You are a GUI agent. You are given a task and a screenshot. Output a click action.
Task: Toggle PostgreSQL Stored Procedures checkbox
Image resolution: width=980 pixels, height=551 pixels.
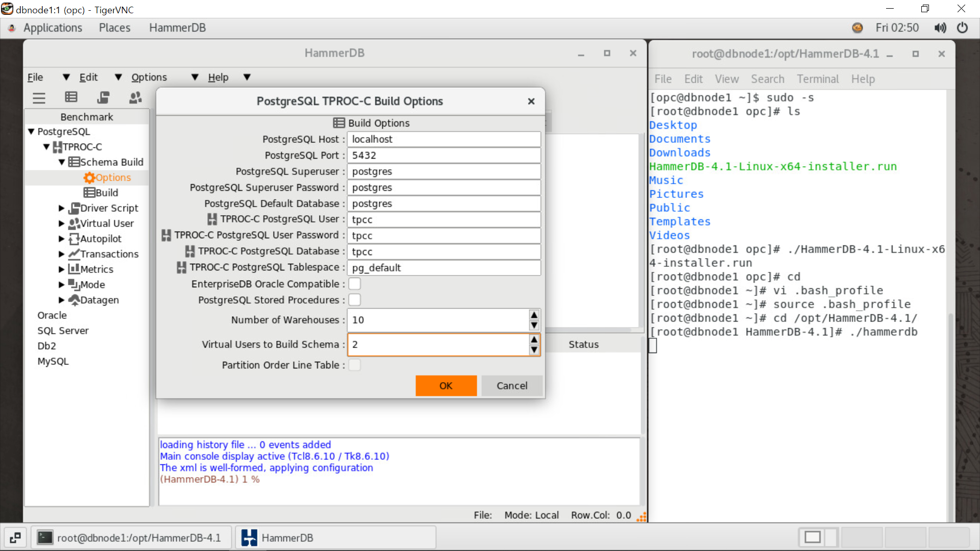tap(354, 300)
